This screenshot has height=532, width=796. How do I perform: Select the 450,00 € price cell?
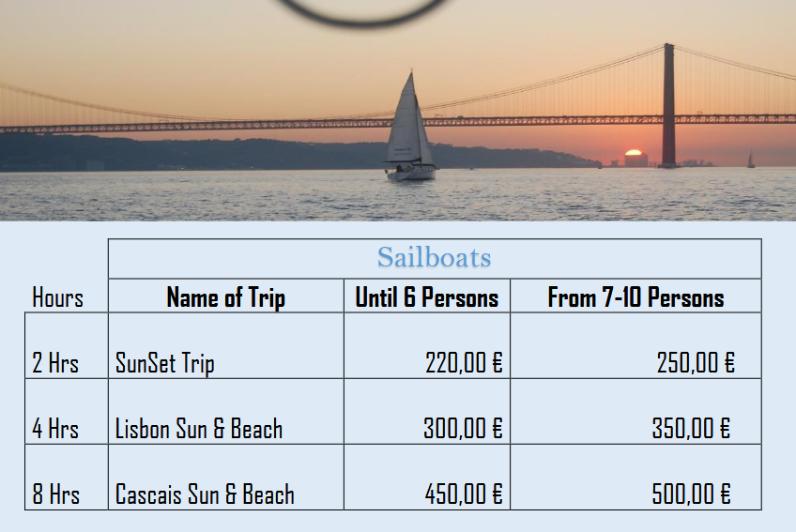tap(464, 494)
